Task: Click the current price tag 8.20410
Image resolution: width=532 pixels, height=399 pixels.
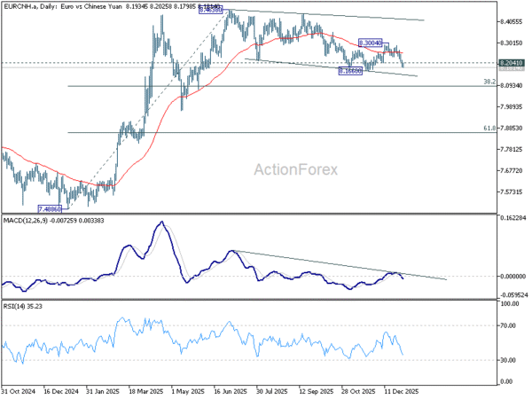Action: point(512,63)
